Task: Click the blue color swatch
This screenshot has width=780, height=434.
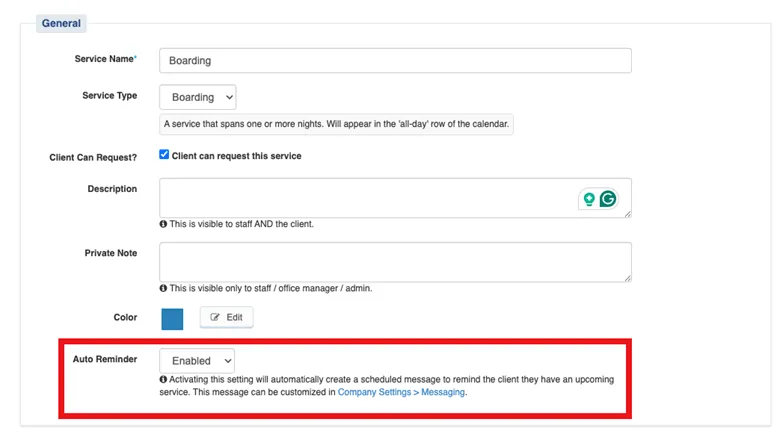Action: 172,319
